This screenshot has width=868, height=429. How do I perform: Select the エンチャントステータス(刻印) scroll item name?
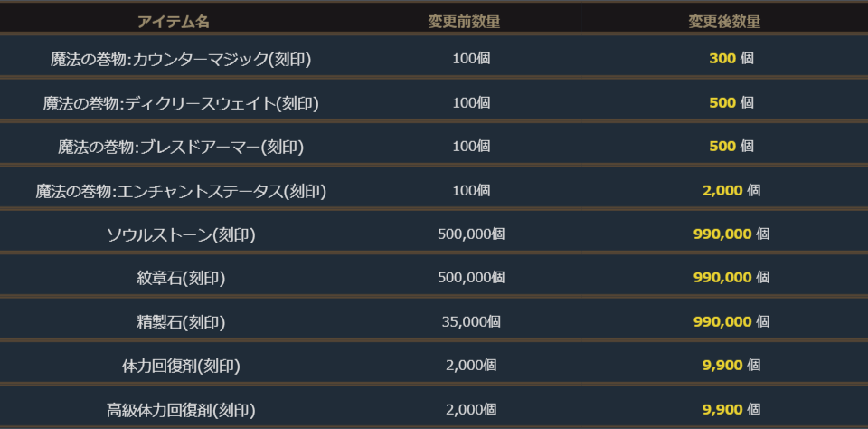181,191
